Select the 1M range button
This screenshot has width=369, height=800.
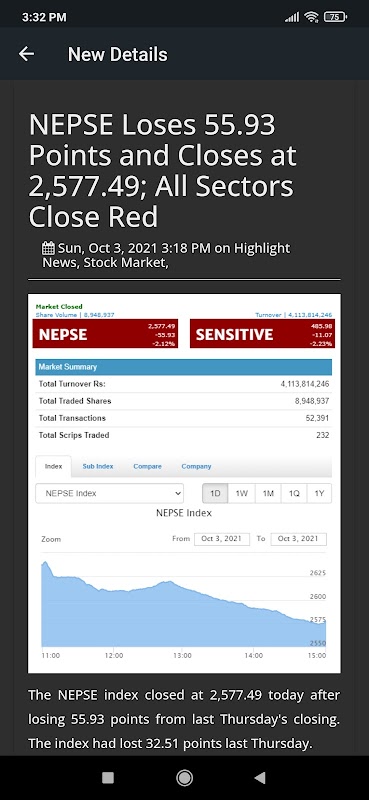tap(268, 493)
